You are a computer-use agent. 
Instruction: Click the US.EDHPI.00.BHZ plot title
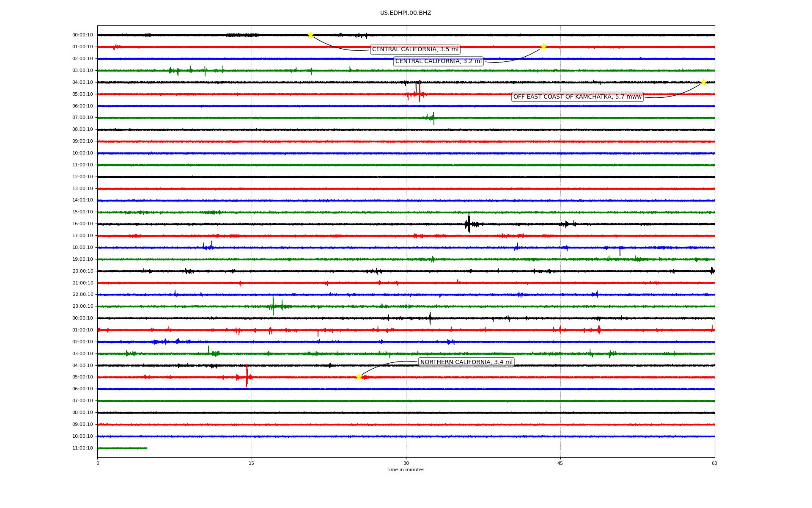click(x=405, y=13)
